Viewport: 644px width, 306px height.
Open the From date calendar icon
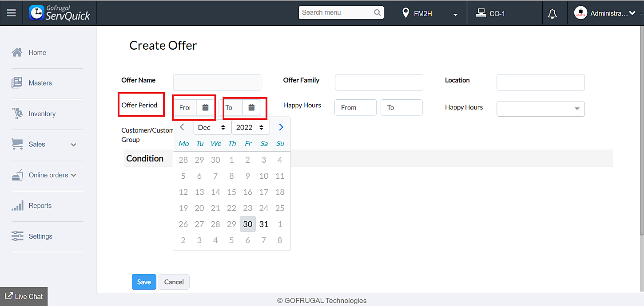205,107
